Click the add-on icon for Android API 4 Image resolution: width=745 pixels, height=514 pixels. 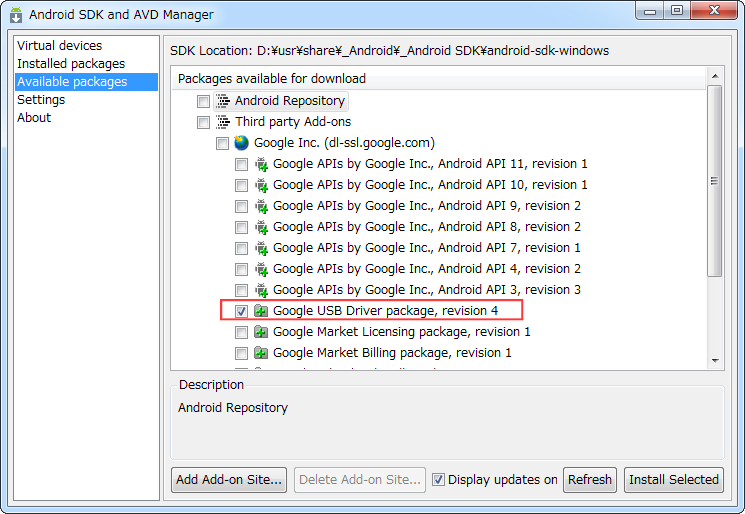pyautogui.click(x=261, y=269)
